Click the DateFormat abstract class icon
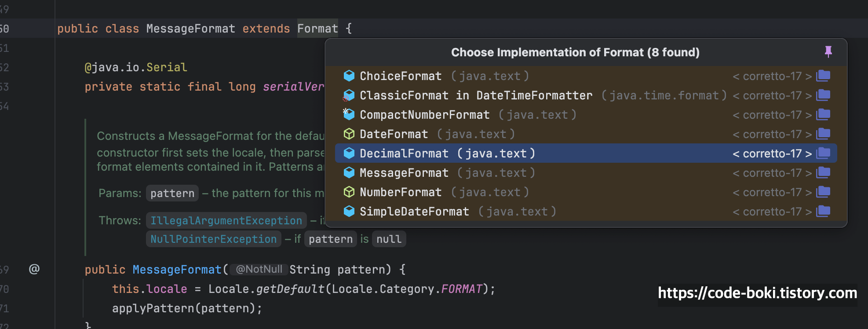 [x=349, y=134]
